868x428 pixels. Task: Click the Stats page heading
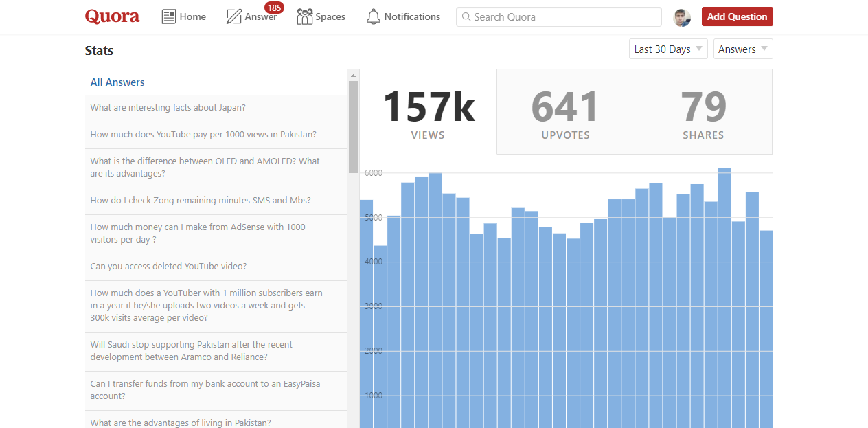tap(100, 51)
